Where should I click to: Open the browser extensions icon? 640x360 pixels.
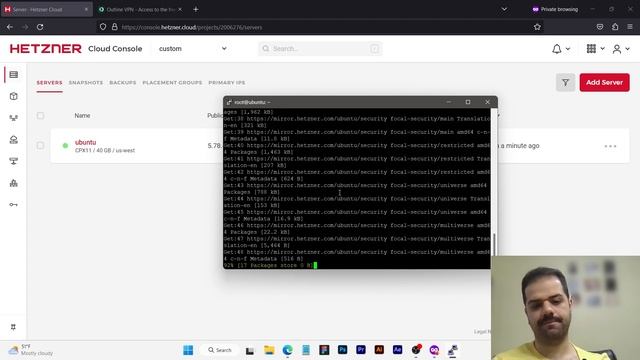click(615, 27)
